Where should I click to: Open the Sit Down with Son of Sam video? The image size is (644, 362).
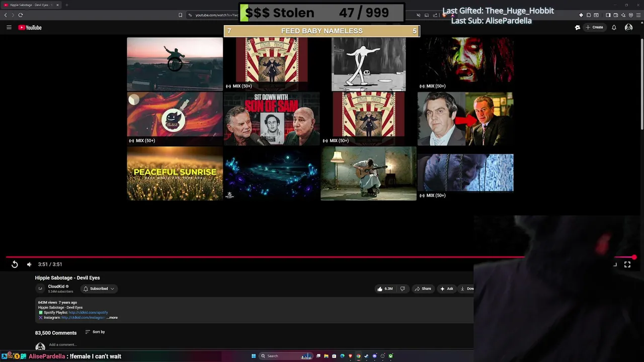point(272,119)
